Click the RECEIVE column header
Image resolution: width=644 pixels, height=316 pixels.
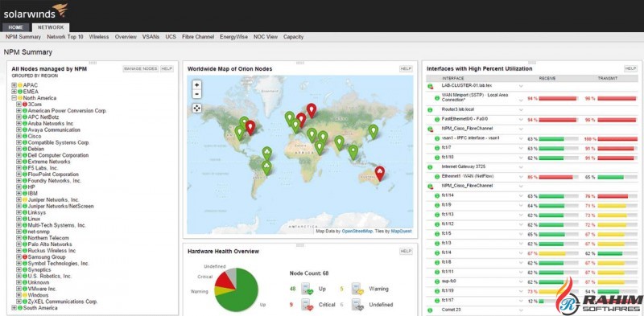point(547,78)
